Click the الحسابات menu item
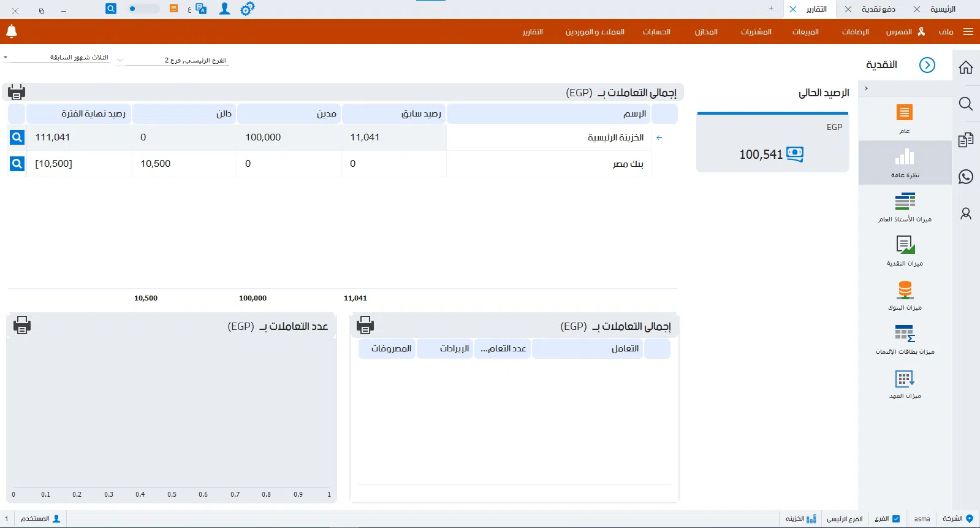The image size is (980, 528). pyautogui.click(x=656, y=32)
